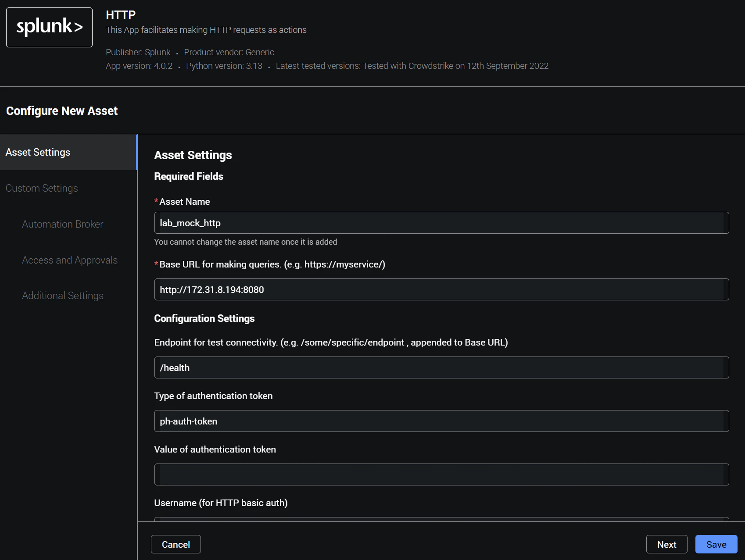Click the Next button
The height and width of the screenshot is (560, 745).
[x=667, y=544]
